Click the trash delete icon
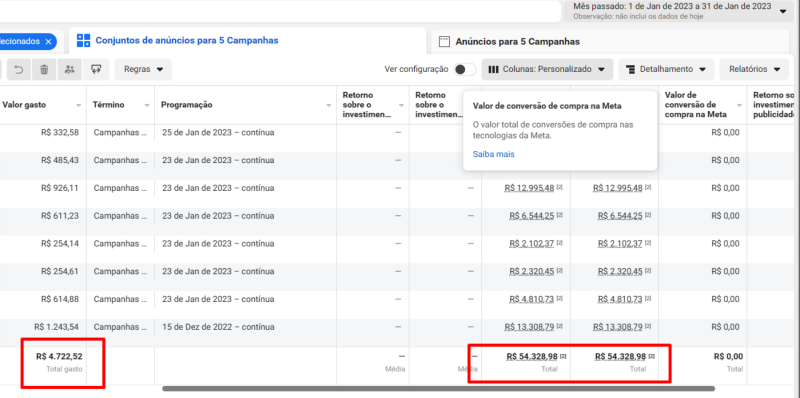This screenshot has height=398, width=800. tap(44, 69)
